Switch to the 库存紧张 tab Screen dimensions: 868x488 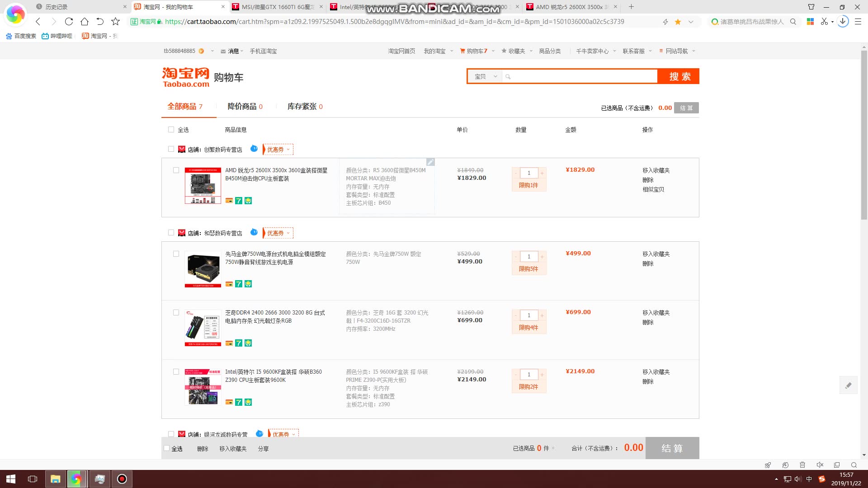point(305,106)
